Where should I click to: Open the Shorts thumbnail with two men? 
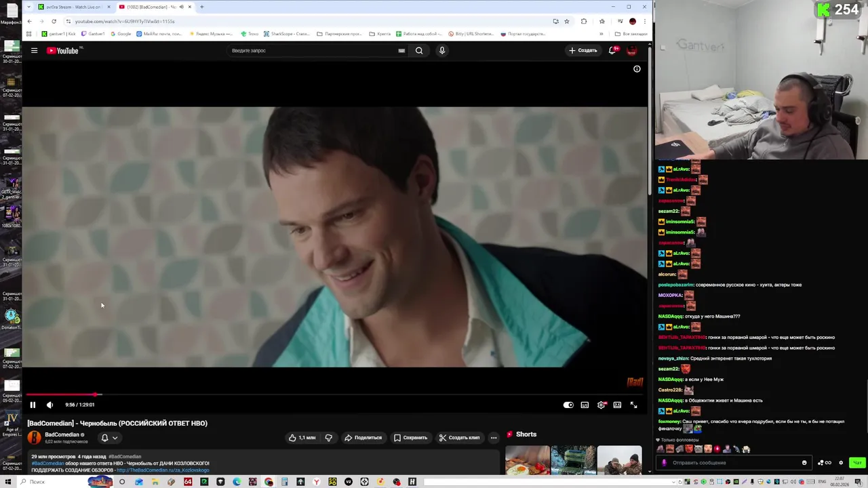[619, 460]
